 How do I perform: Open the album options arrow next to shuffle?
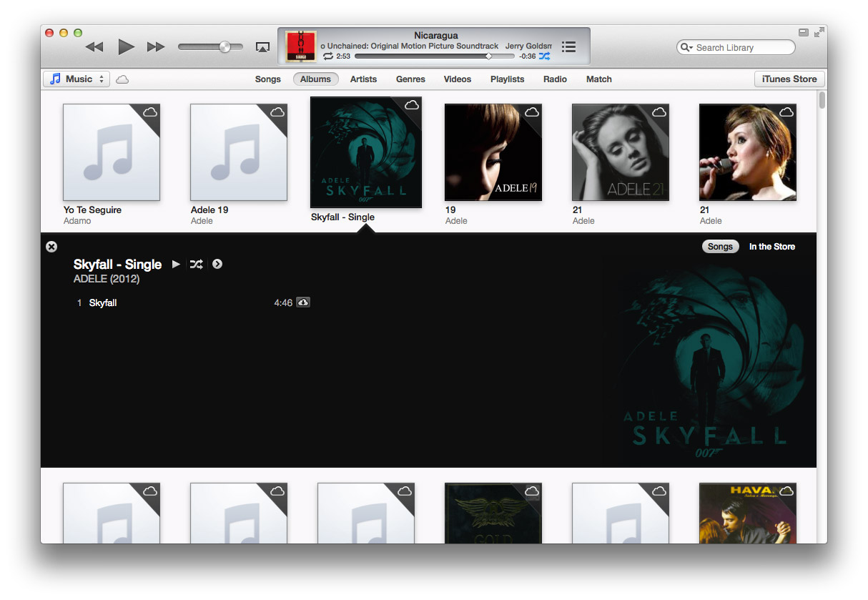[217, 265]
